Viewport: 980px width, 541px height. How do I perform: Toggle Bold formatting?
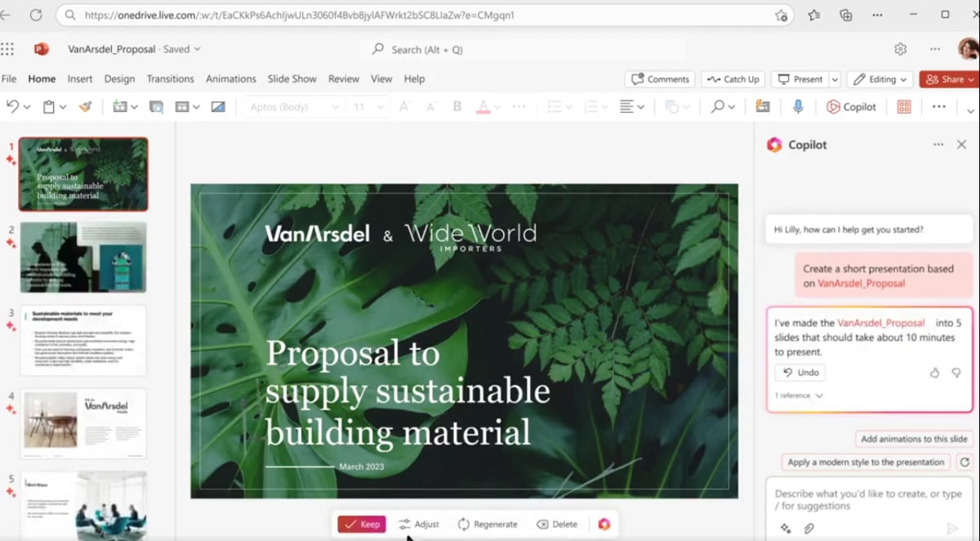tap(457, 107)
